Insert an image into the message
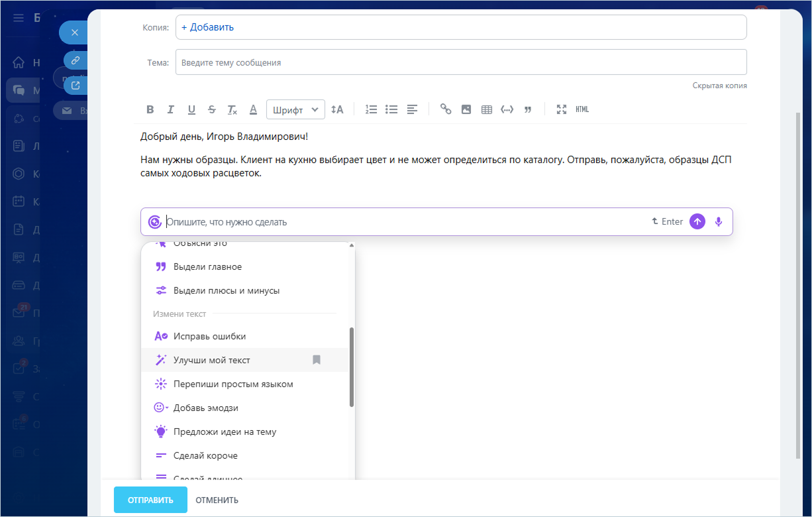The height and width of the screenshot is (517, 812). (x=466, y=109)
